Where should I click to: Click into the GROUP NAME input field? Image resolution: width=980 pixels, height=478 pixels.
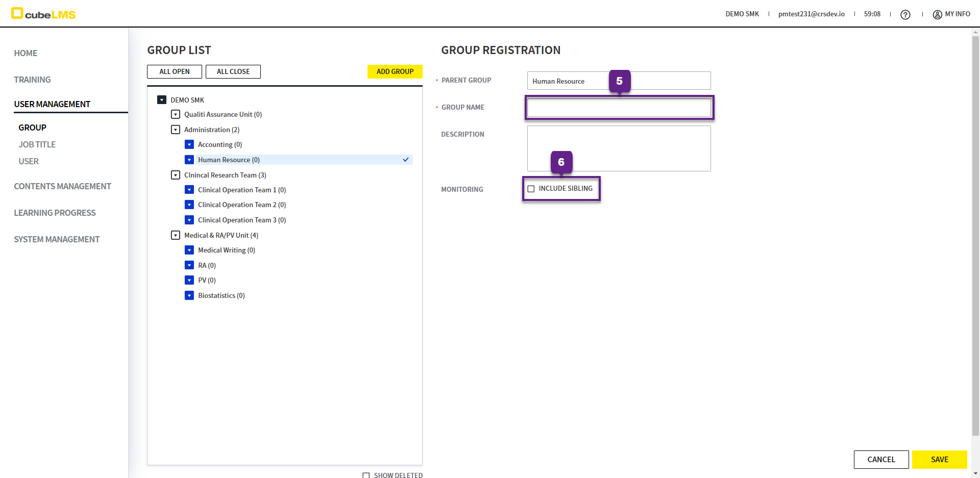(619, 108)
